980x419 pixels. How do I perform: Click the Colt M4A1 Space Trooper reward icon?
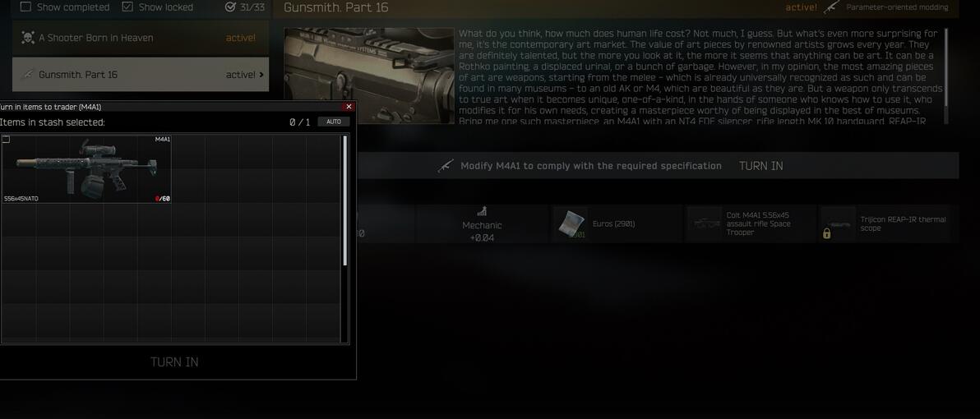click(704, 223)
